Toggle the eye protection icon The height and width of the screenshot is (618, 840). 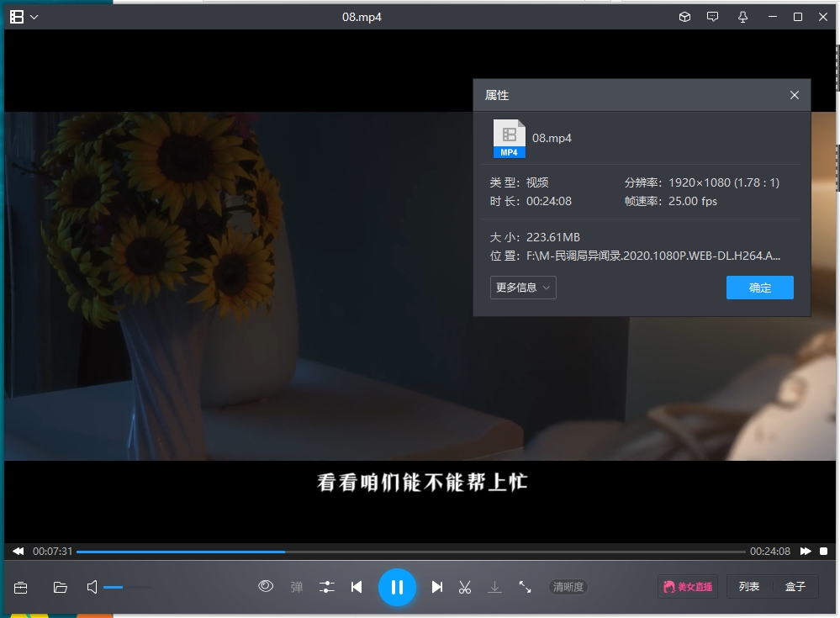(266, 586)
